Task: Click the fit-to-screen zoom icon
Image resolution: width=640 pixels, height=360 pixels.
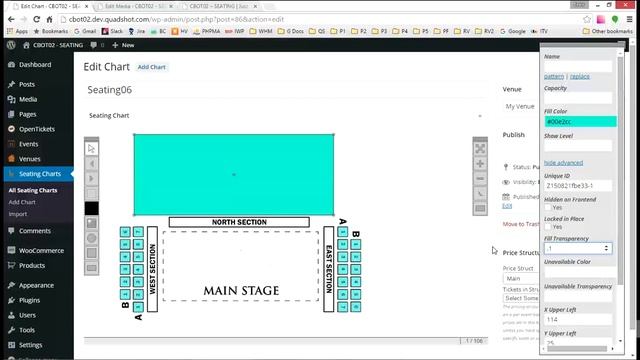Action: pyautogui.click(x=480, y=149)
